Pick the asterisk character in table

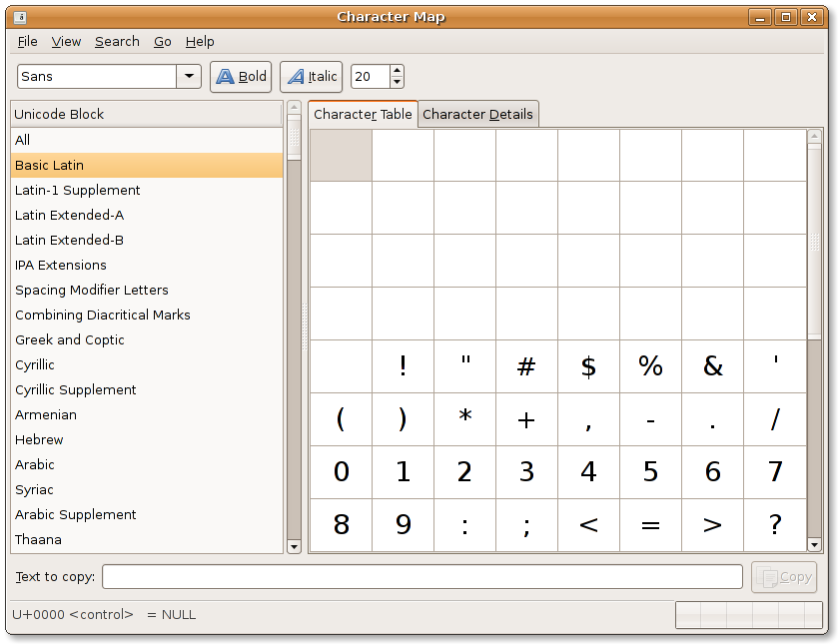(x=464, y=419)
